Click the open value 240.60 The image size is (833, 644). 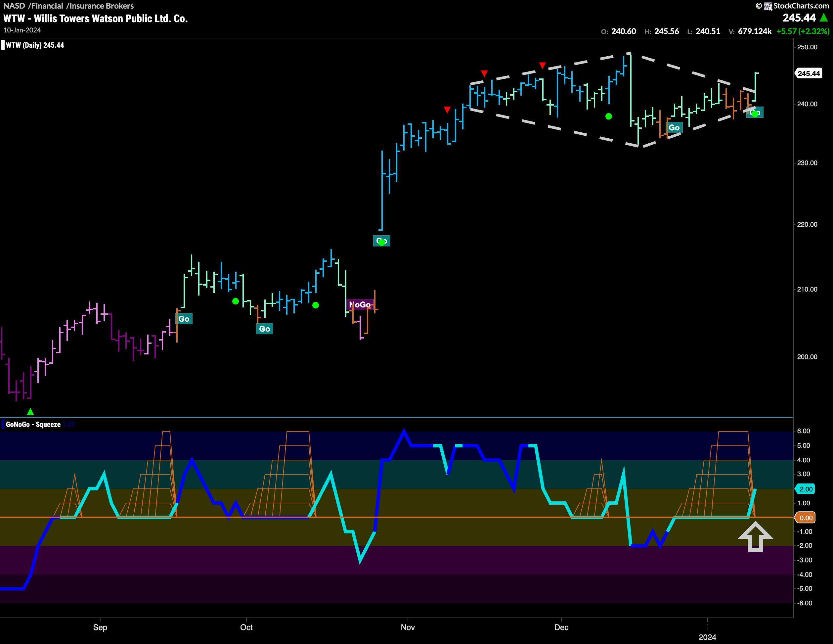624,31
